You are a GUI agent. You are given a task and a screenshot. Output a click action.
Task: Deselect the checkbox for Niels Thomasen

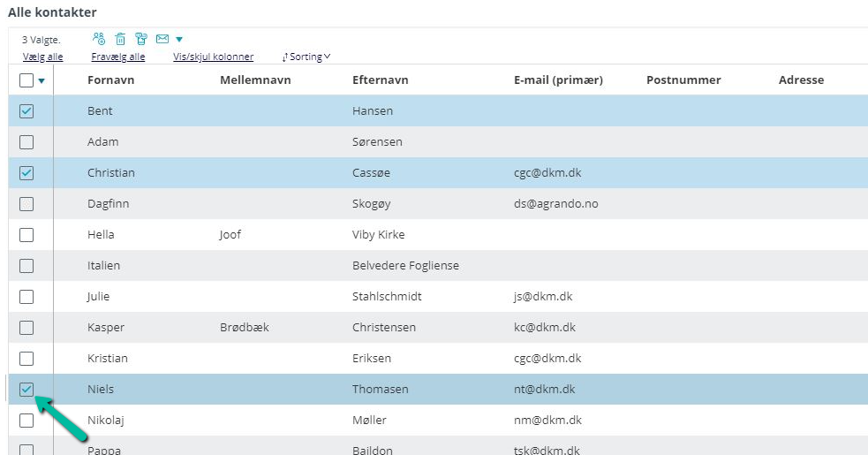(26, 390)
